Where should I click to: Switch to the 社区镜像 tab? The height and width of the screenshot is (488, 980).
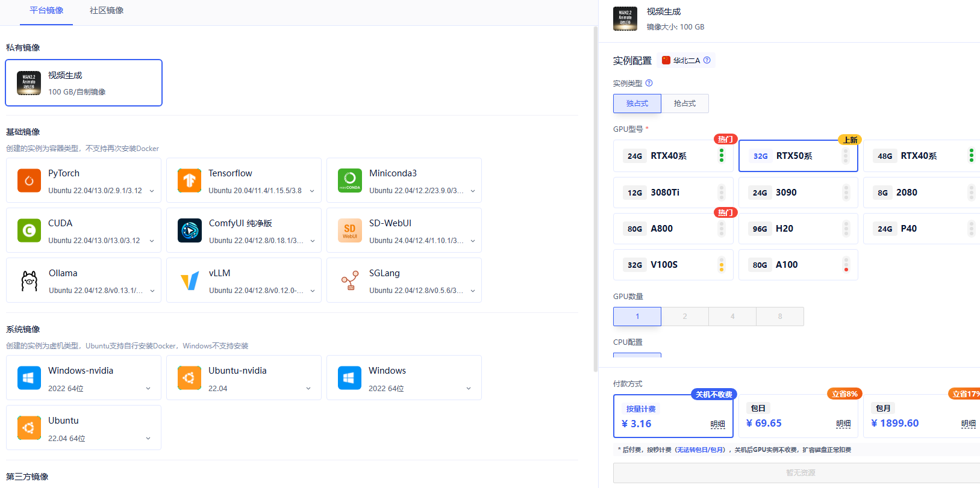[107, 11]
